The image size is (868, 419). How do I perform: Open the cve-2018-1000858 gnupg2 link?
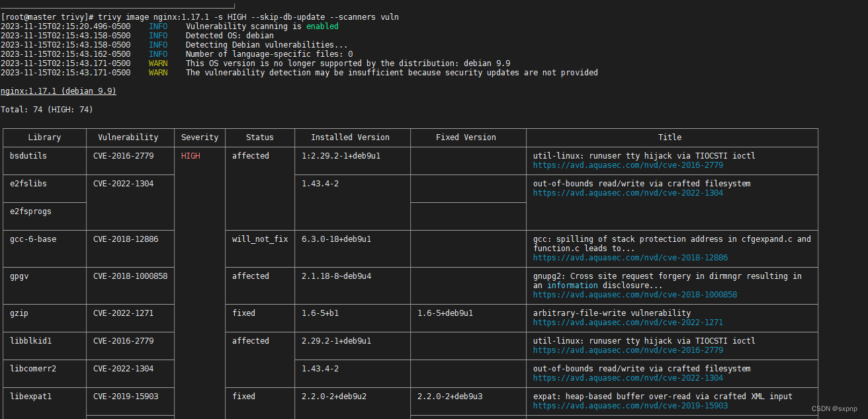pos(635,295)
